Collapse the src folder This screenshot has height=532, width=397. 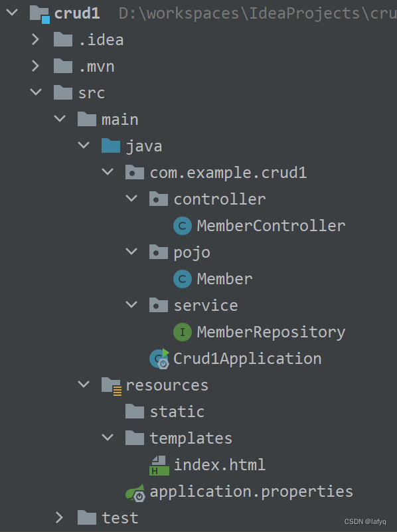coord(36,92)
